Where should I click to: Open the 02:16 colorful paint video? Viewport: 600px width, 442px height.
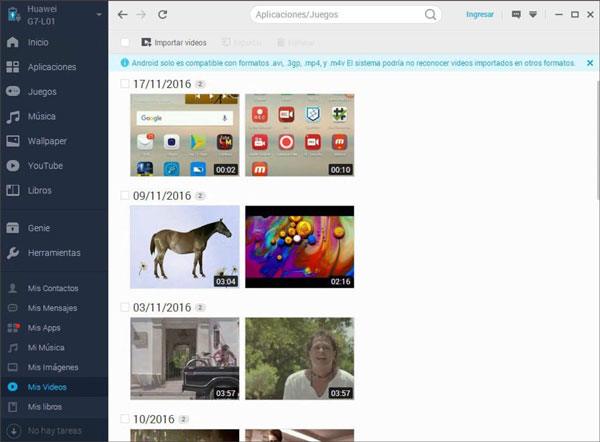pyautogui.click(x=300, y=247)
